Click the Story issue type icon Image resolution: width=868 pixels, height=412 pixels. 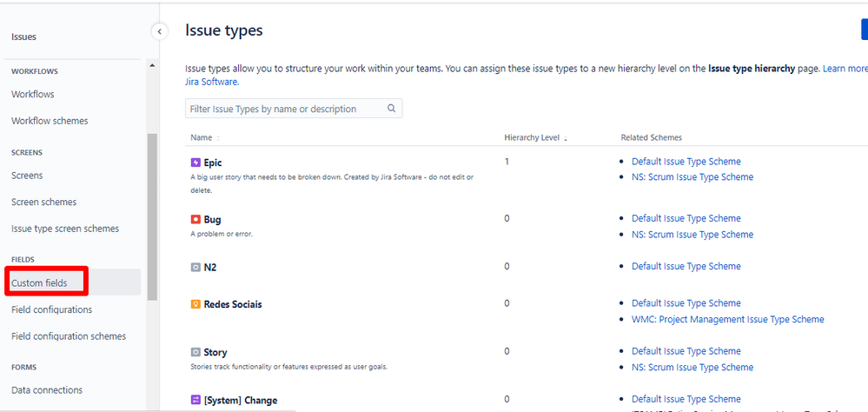(x=195, y=353)
